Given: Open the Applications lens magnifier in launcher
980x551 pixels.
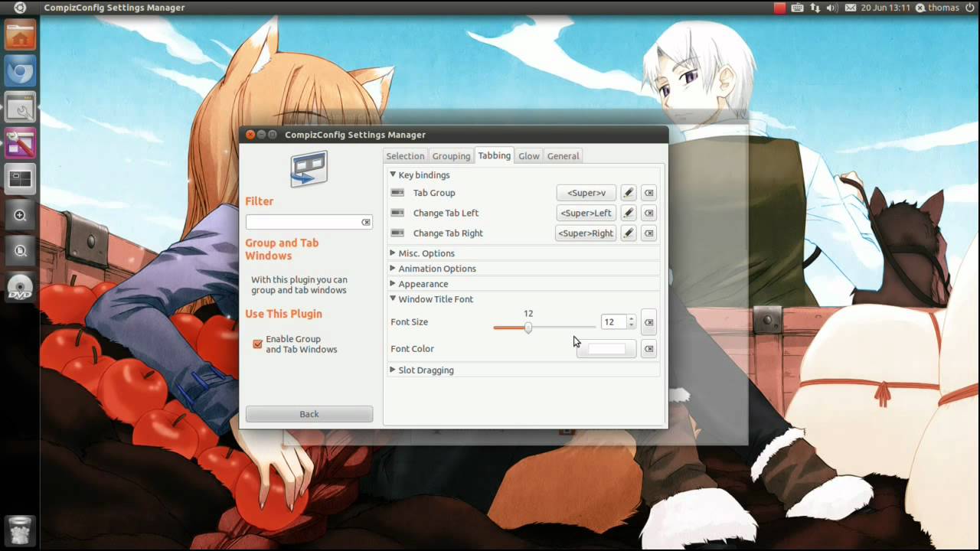Looking at the screenshot, I should coord(20,215).
